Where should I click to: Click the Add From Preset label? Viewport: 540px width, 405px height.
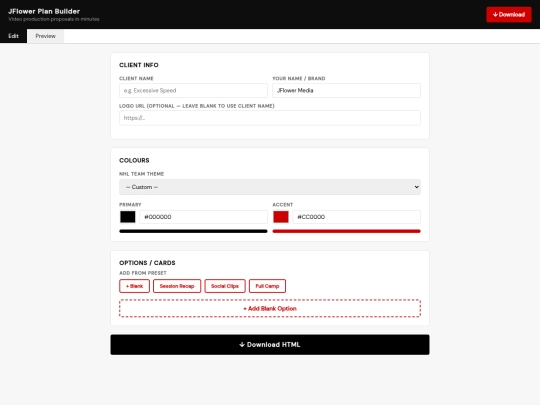[143, 273]
